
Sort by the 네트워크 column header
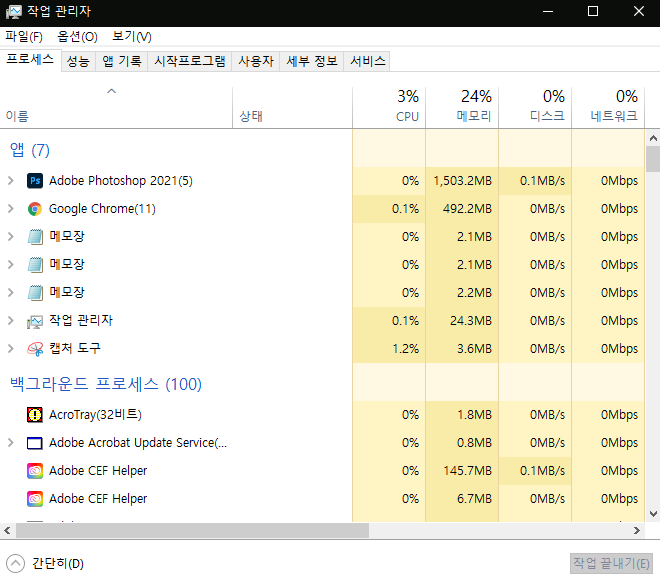608,107
